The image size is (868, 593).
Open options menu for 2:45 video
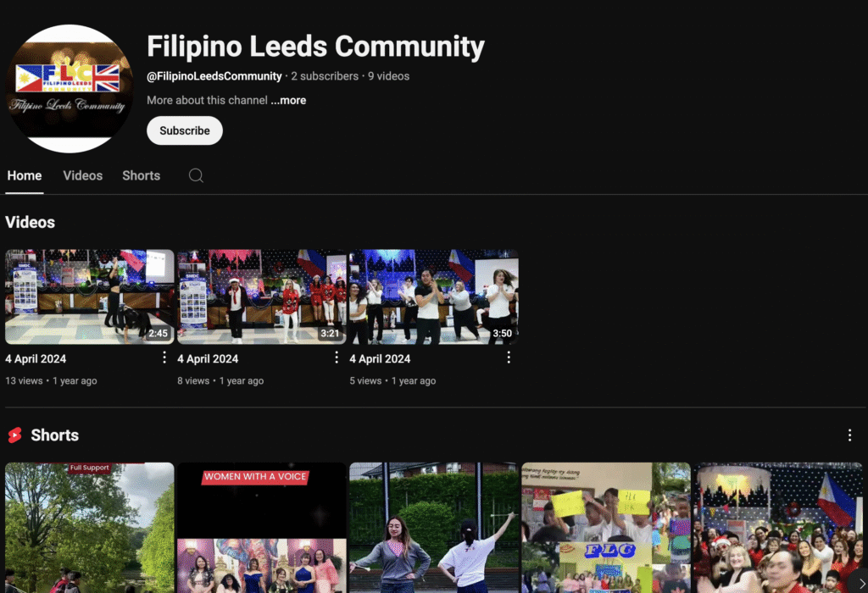click(164, 357)
